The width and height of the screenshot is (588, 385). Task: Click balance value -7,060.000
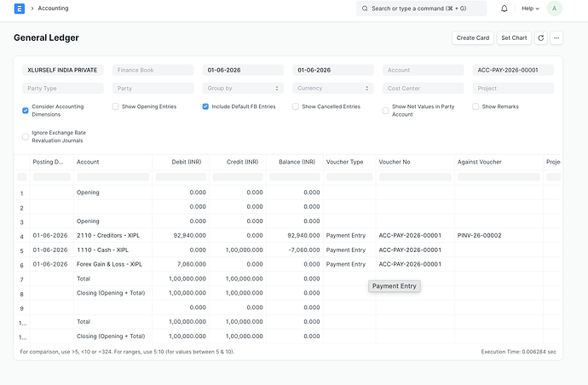point(304,250)
